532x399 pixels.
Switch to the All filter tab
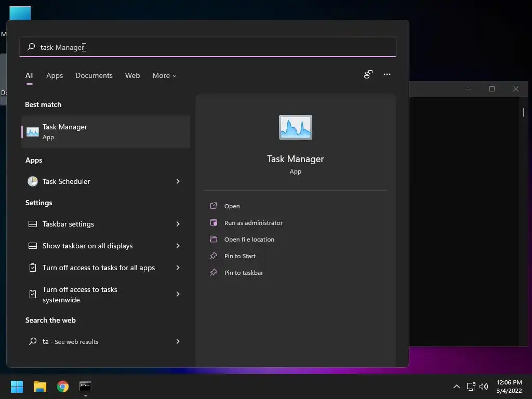(x=30, y=75)
